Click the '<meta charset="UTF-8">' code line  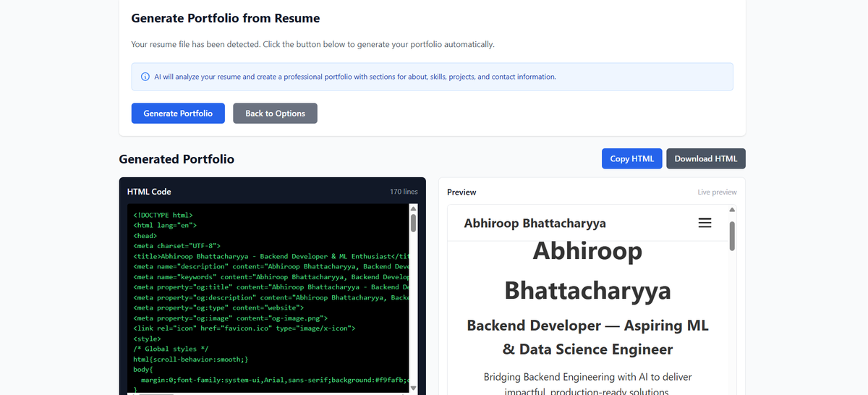177,246
